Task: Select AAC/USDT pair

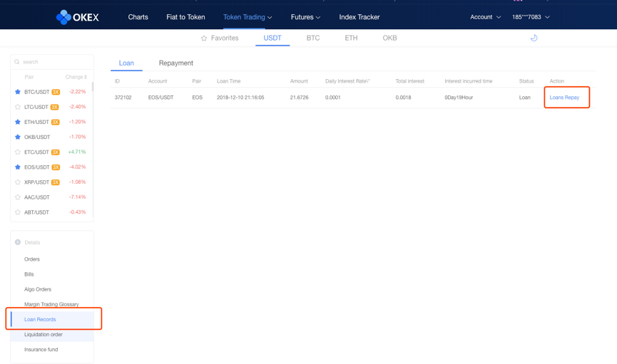Action: click(x=37, y=197)
